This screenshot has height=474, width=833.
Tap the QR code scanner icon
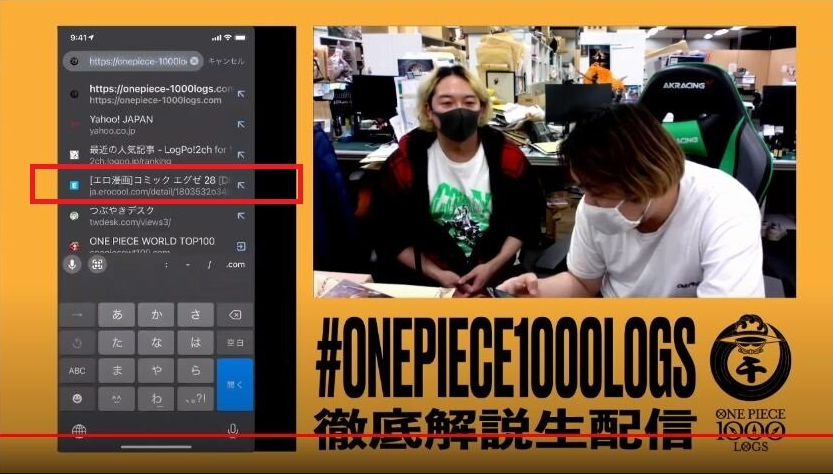point(97,264)
